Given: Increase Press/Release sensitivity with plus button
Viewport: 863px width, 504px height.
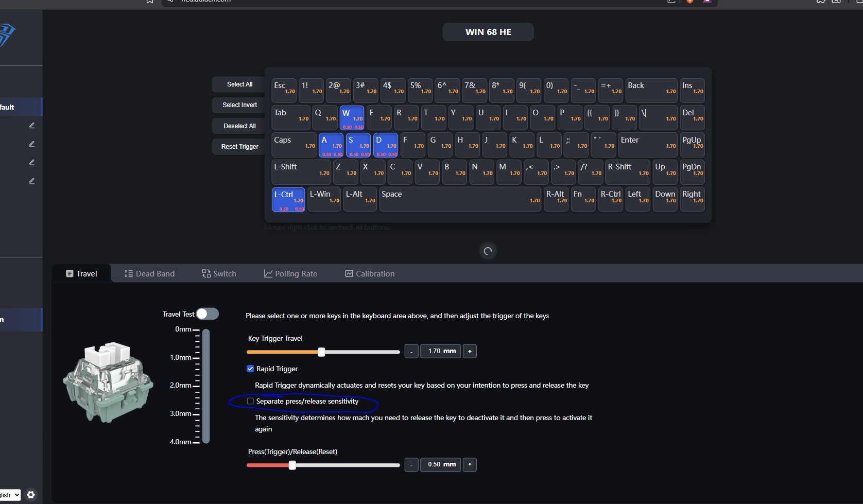Looking at the screenshot, I should click(470, 464).
